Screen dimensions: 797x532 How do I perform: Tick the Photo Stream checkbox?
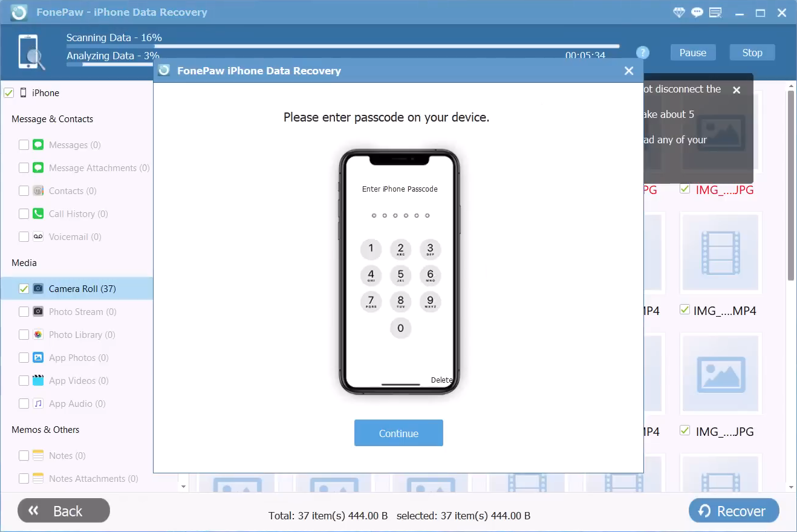coord(24,312)
